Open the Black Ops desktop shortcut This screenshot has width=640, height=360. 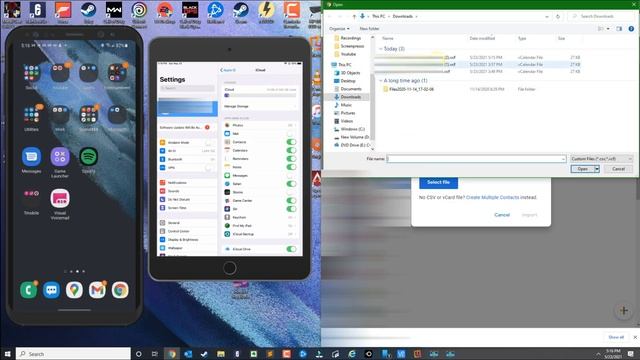(190, 10)
